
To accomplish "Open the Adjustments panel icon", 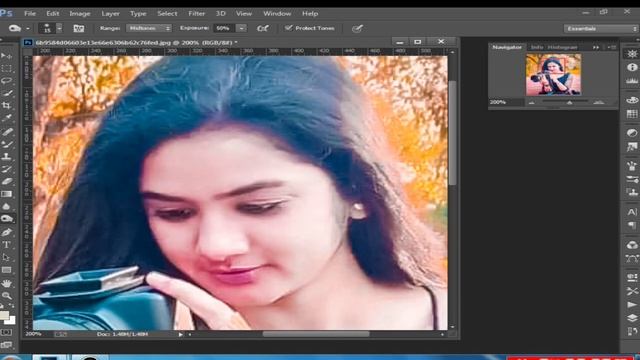I will pos(632,133).
